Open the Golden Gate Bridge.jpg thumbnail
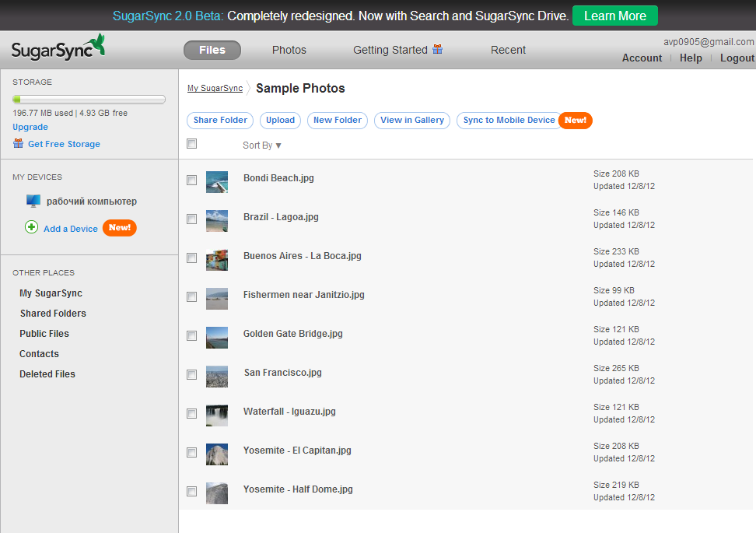 coord(217,338)
